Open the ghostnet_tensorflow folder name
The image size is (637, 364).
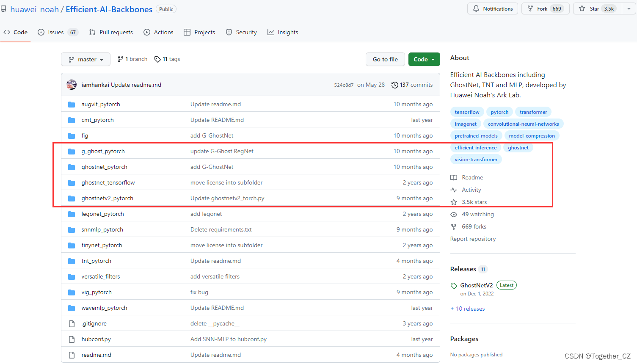[x=108, y=183]
